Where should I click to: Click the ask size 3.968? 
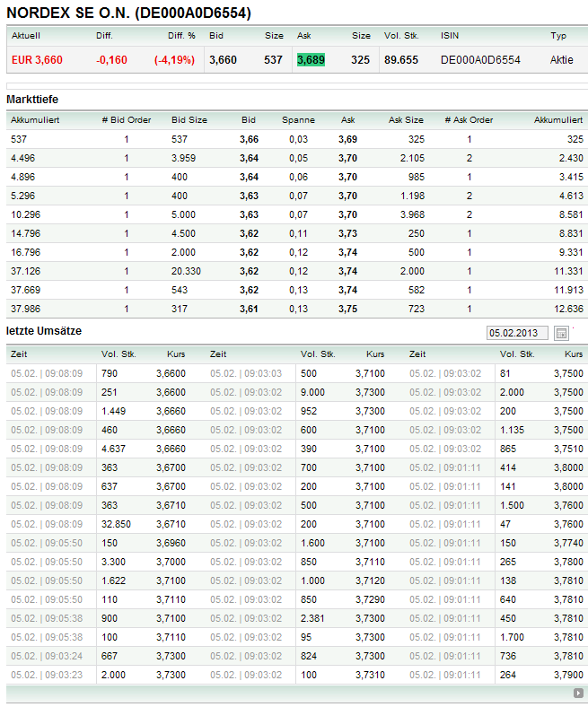412,214
